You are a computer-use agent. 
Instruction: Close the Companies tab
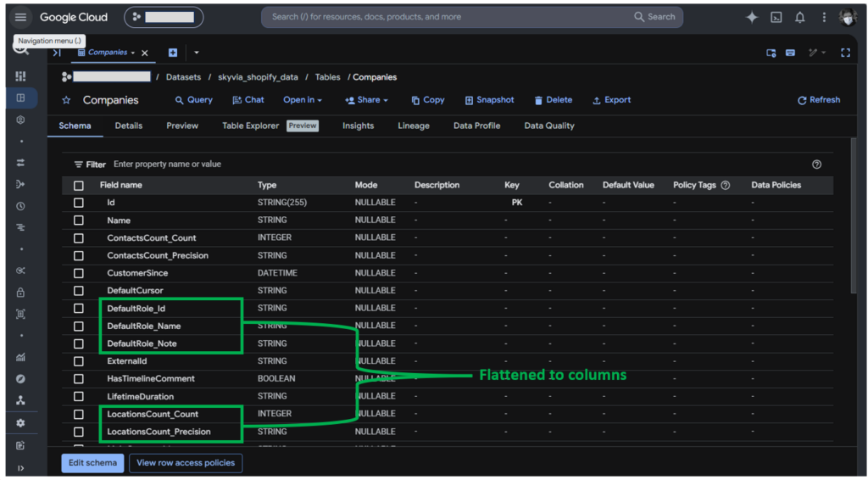(x=144, y=53)
